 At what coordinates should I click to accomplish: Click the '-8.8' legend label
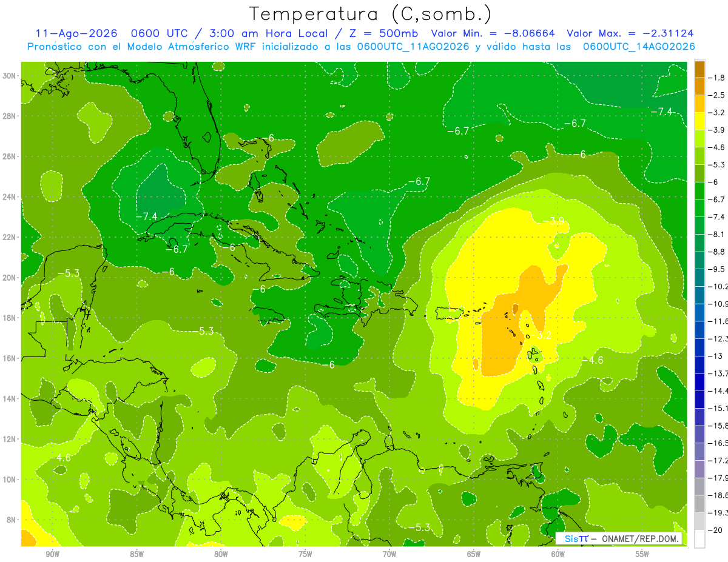tap(717, 252)
